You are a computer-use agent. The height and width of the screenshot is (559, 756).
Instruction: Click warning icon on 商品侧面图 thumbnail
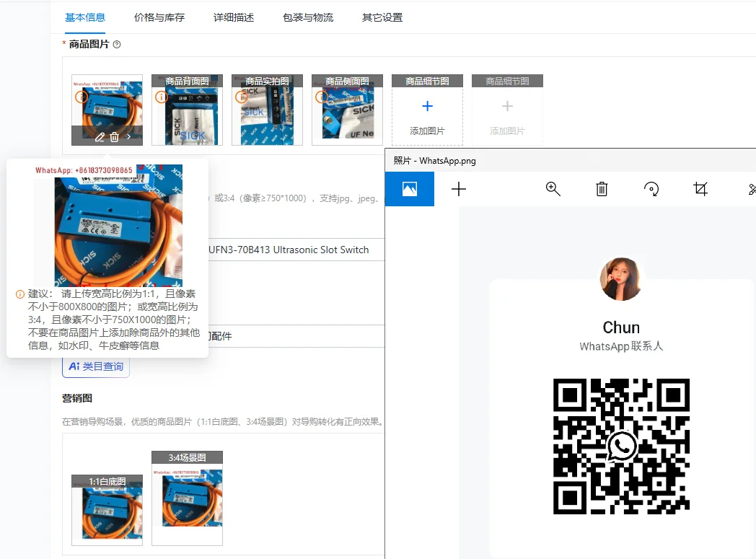321,97
